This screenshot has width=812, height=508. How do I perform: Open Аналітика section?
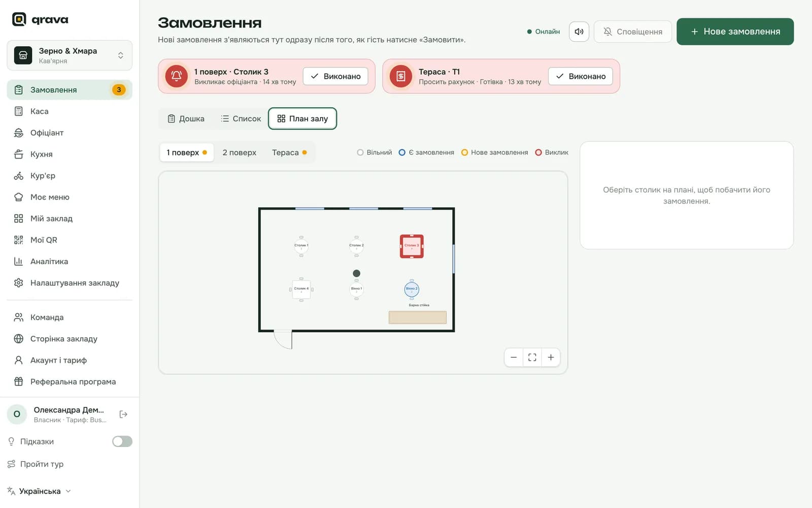coord(70,261)
